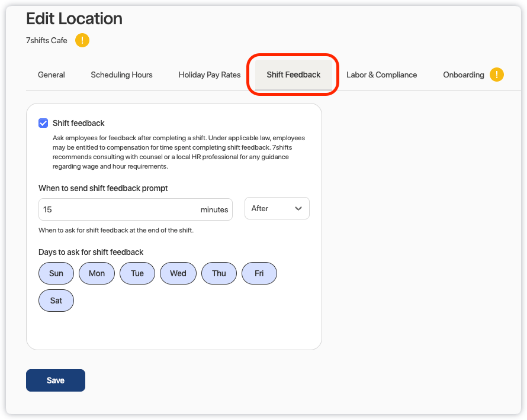The height and width of the screenshot is (420, 527).
Task: Click the Onboarding tab warning icon
Action: point(496,75)
